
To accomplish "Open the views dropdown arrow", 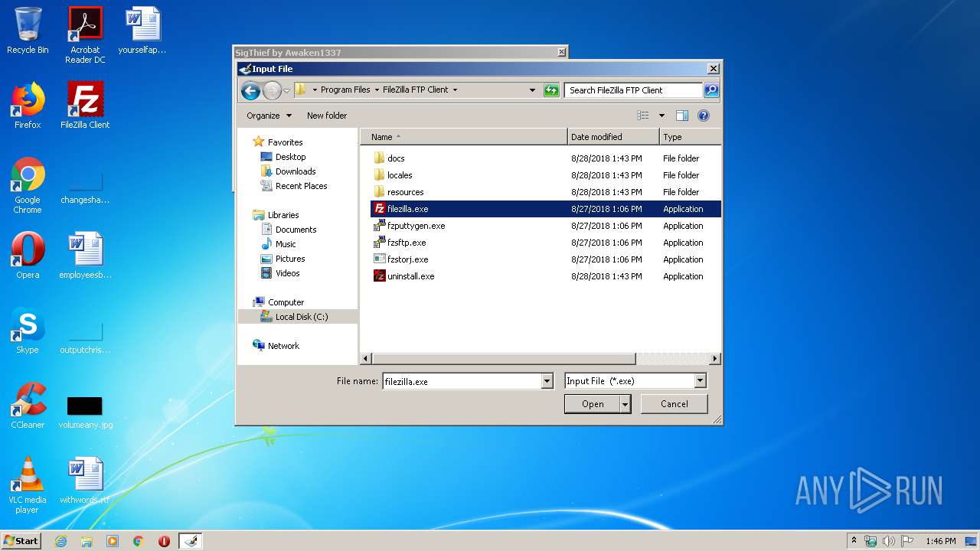I will point(661,116).
